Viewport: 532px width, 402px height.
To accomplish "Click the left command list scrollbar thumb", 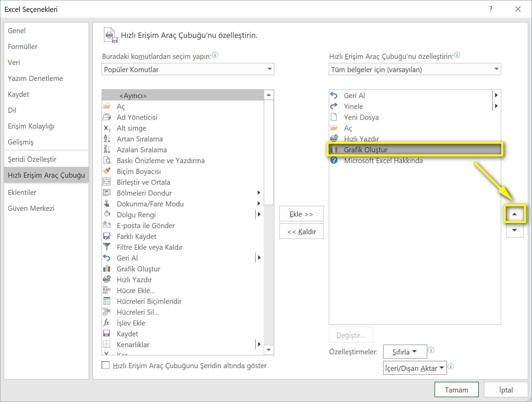I will 269,152.
